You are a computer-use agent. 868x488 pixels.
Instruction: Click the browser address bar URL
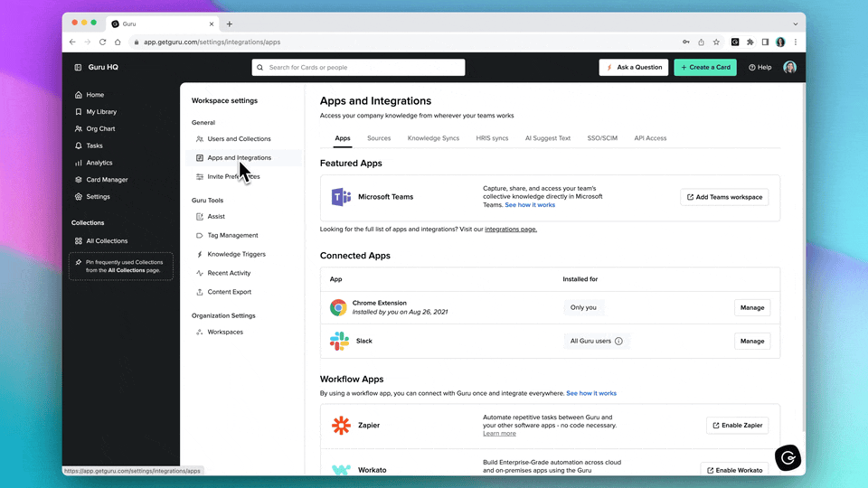pos(212,42)
